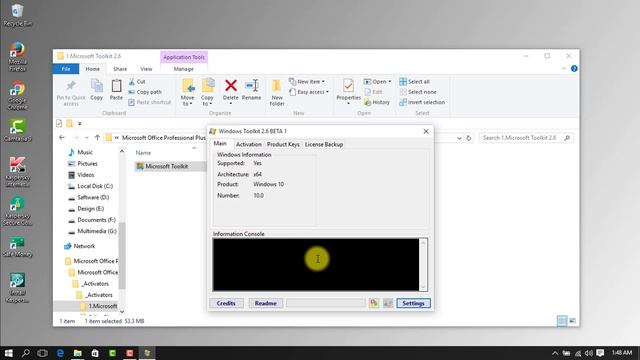This screenshot has height=360, width=640.
Task: Click Copy path in ribbon
Action: [x=145, y=92]
